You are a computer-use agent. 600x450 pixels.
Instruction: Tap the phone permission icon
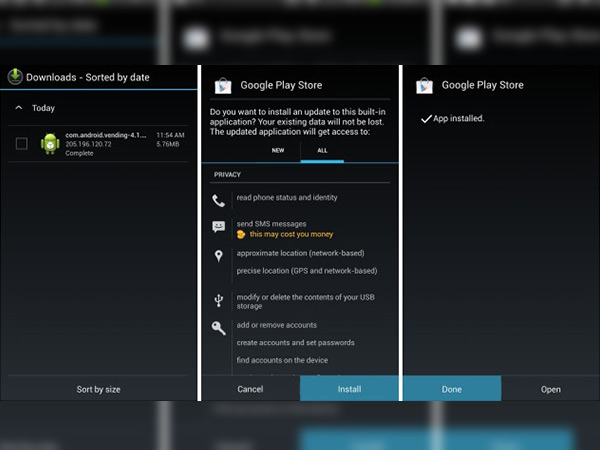click(x=218, y=201)
